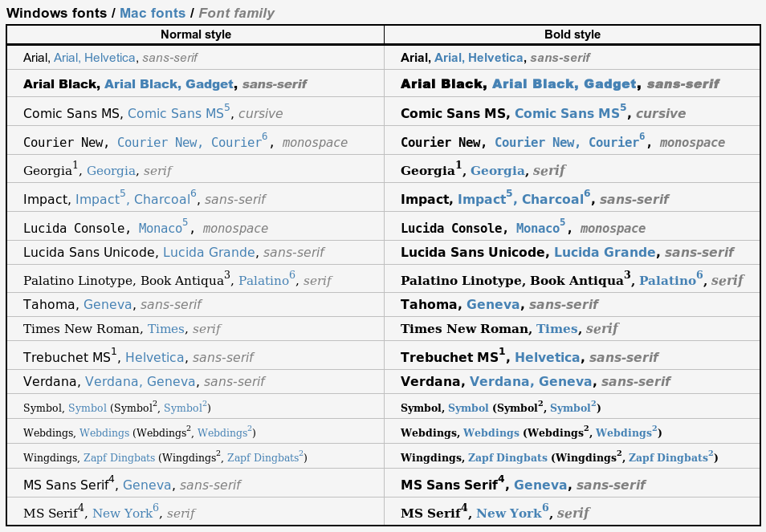Click blue "New York" in Bold style column

(x=508, y=514)
